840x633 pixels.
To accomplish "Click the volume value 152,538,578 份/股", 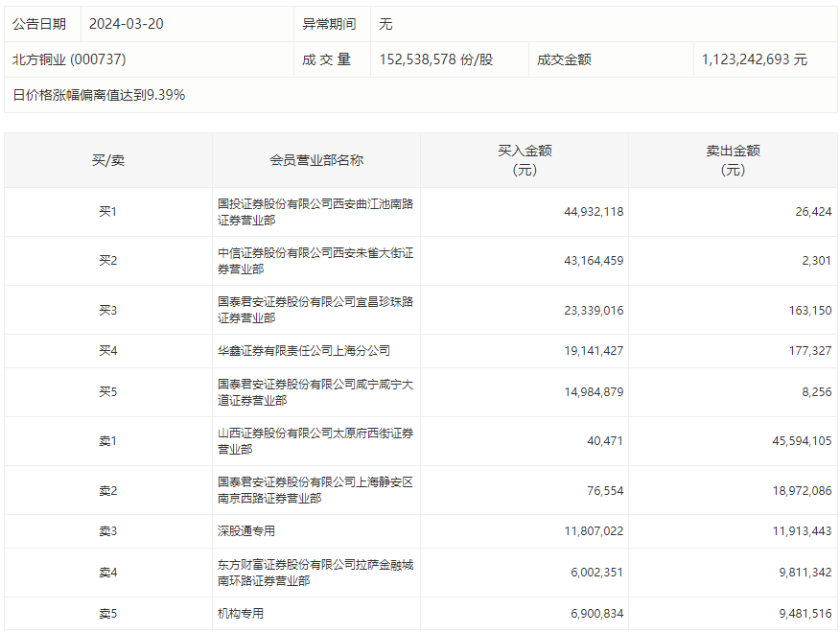I will coord(436,59).
